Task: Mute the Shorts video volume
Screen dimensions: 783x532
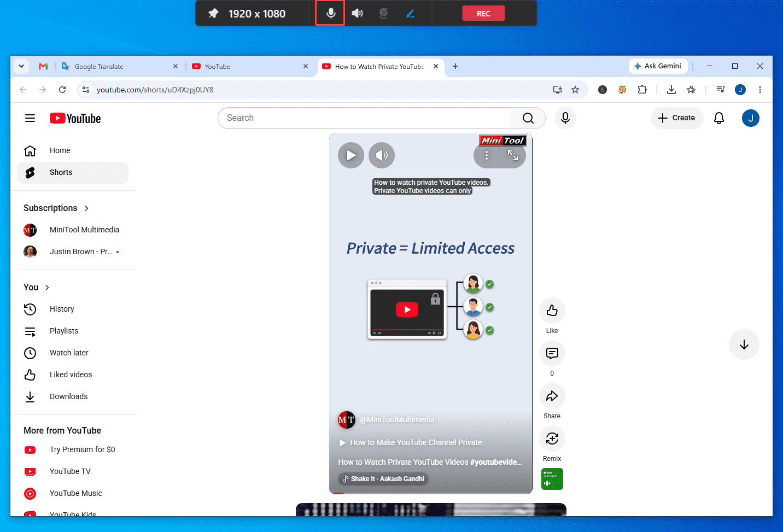Action: coord(382,155)
